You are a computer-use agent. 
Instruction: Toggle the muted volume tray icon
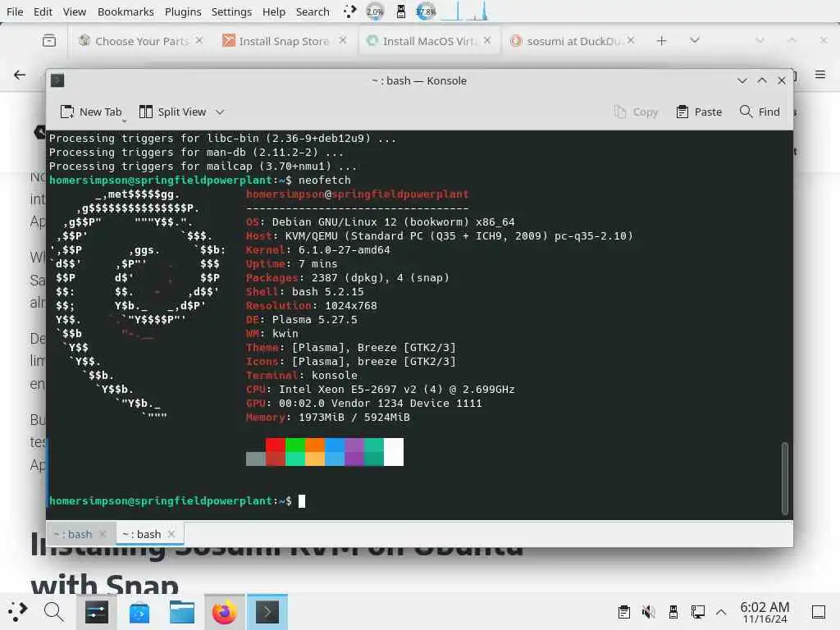[x=648, y=612]
